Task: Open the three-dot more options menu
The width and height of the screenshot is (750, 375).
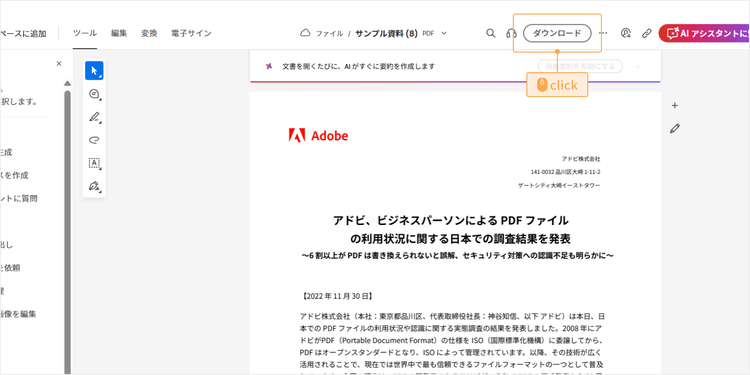Action: tap(603, 33)
